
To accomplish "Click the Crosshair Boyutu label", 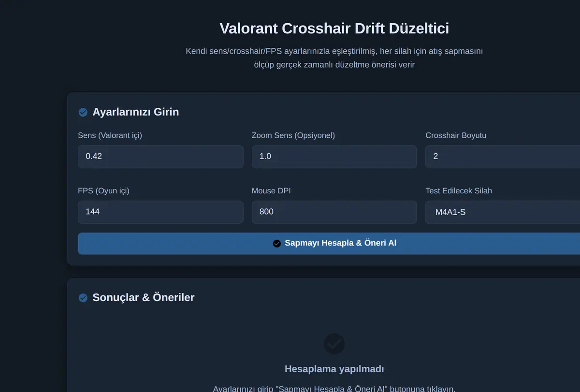I will coord(456,136).
